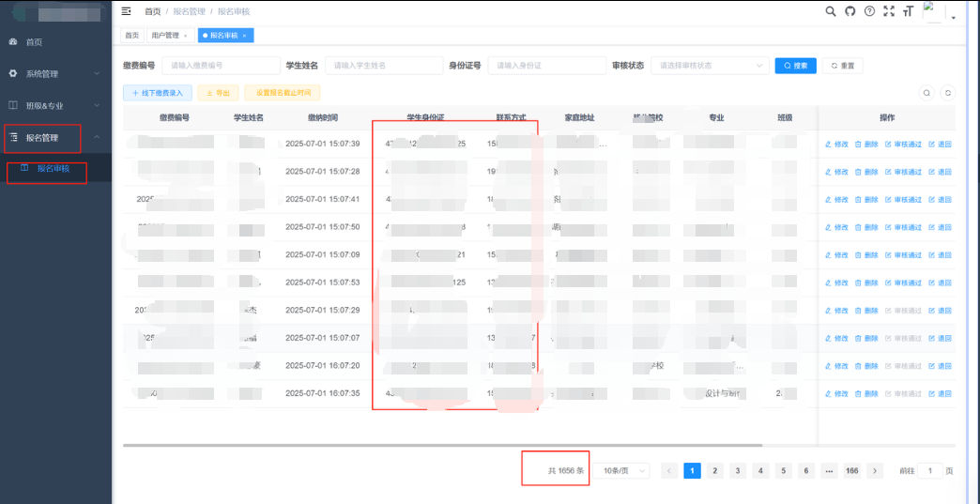Click 删除 in the 16:07:35 row
This screenshot has width=980, height=504.
[866, 393]
